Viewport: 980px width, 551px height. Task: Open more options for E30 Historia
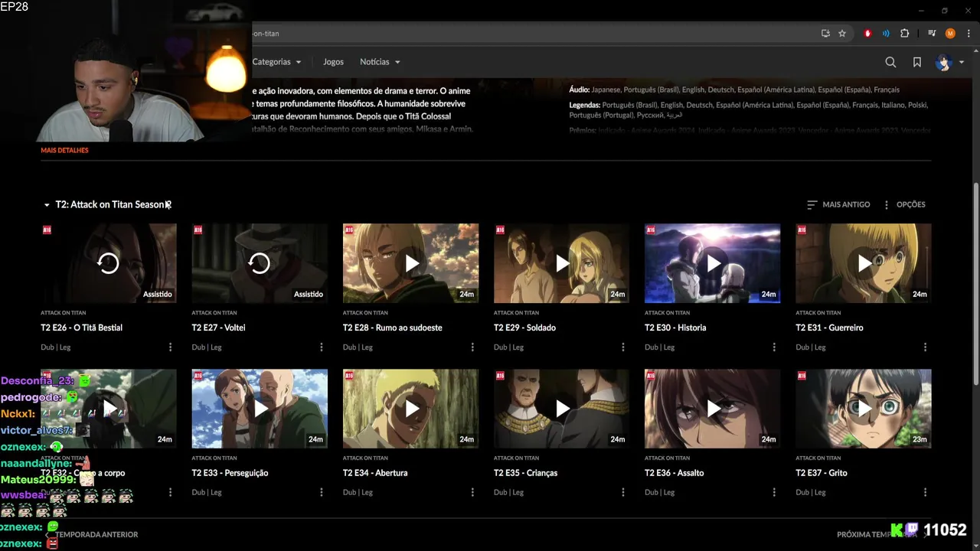pyautogui.click(x=774, y=347)
